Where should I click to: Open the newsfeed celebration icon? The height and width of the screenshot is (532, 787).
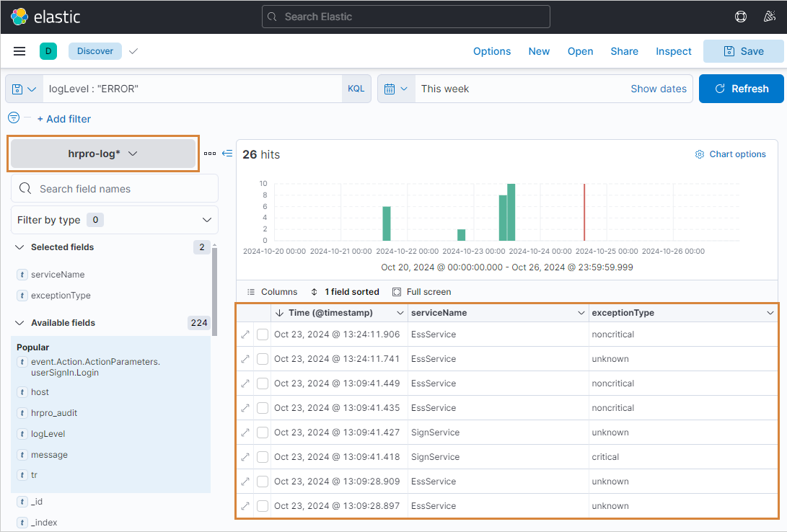(x=770, y=17)
